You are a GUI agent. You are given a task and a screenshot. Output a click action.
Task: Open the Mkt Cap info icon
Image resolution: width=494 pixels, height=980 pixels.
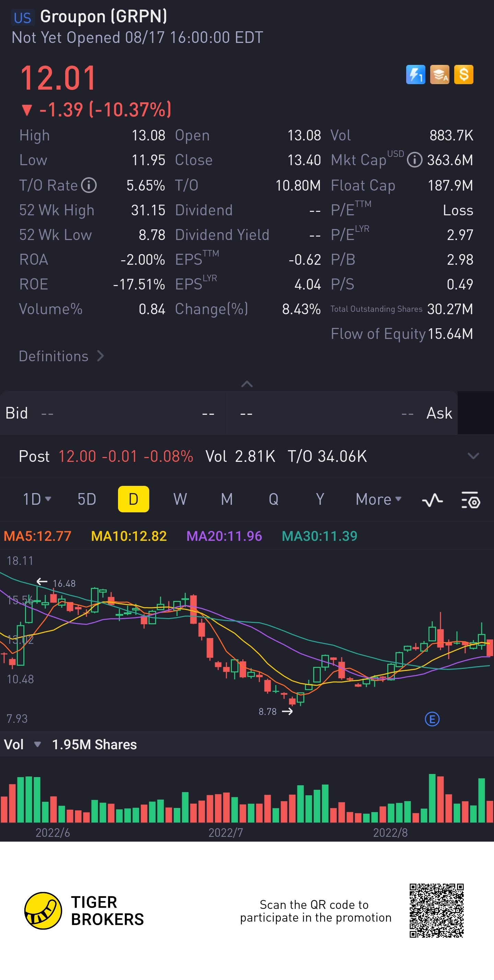(x=414, y=160)
